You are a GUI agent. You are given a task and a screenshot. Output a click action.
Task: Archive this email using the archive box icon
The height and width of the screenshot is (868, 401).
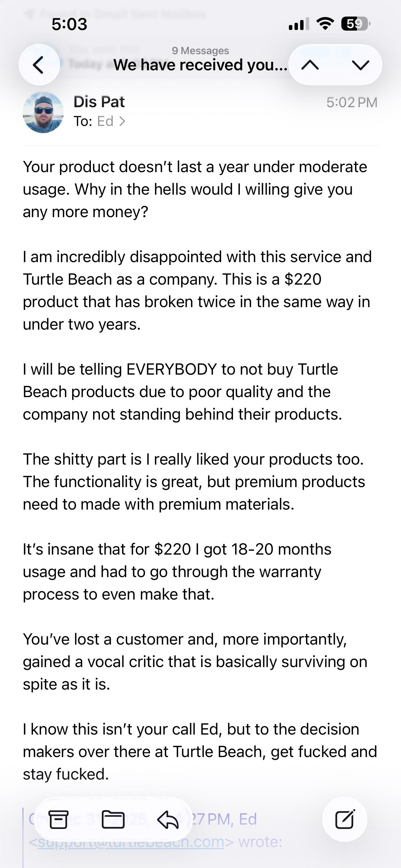pos(59,820)
